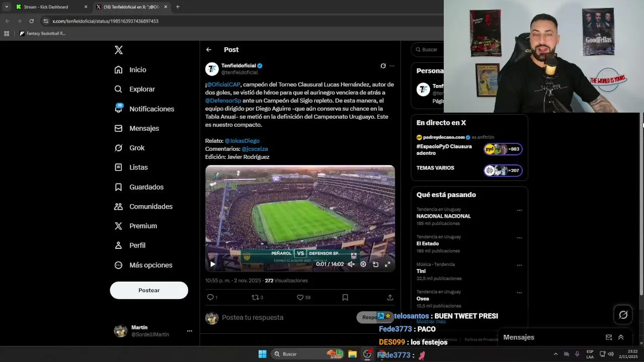Open options for Tini trend
644x362 pixels.
pos(519,265)
